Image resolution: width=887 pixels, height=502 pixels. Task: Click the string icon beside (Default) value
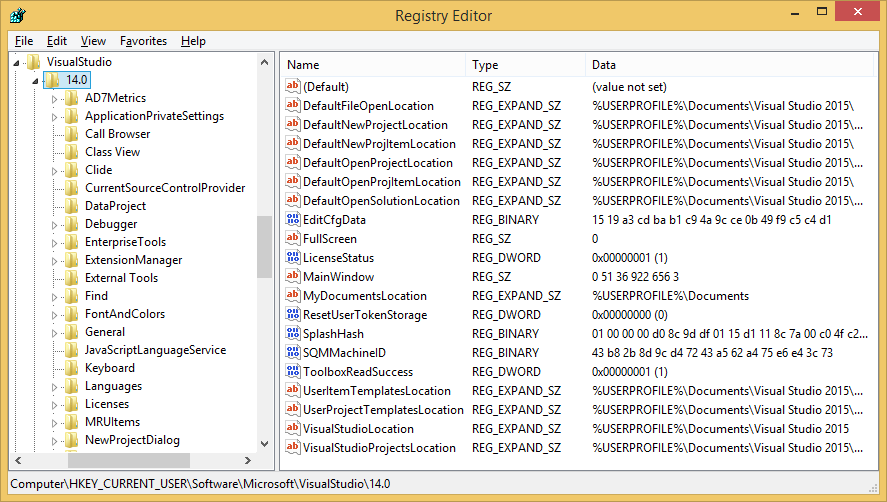(x=292, y=86)
